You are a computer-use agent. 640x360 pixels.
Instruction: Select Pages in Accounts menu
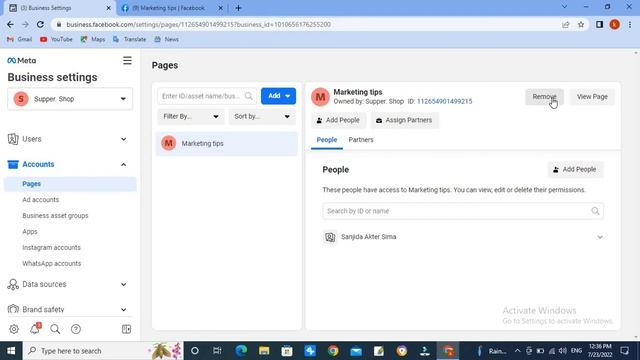[70, 184]
